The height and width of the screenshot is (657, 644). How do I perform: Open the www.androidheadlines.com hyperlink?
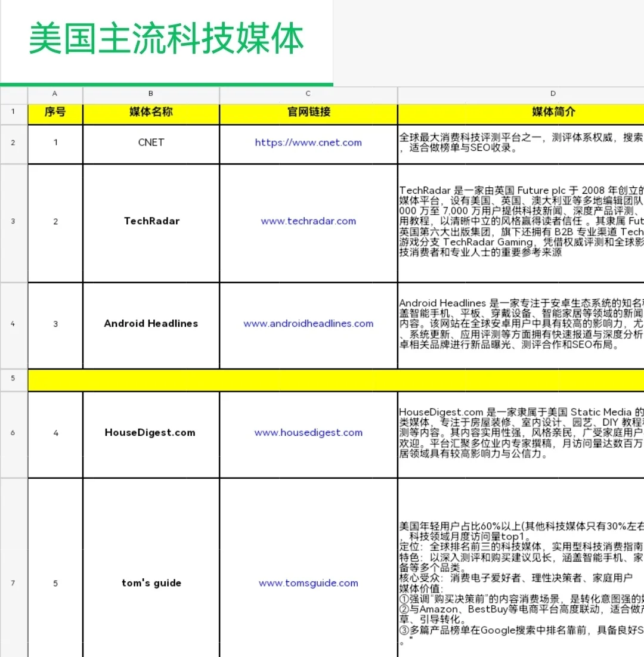tap(308, 324)
